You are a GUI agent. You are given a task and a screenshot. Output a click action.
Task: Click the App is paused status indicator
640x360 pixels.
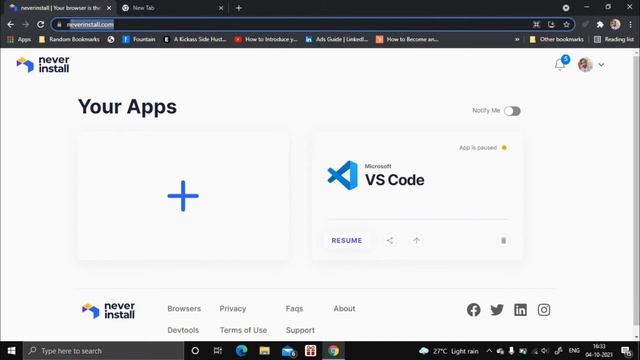(483, 148)
